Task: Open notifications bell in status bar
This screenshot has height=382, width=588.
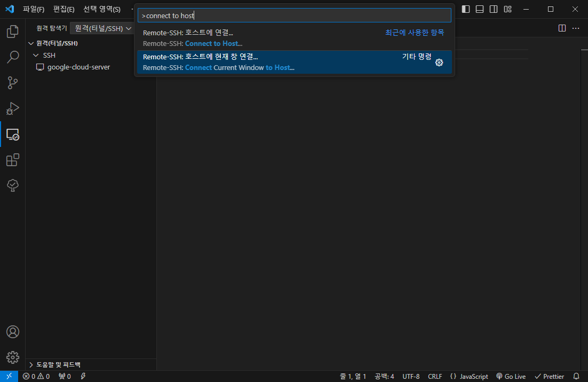Action: (x=576, y=376)
